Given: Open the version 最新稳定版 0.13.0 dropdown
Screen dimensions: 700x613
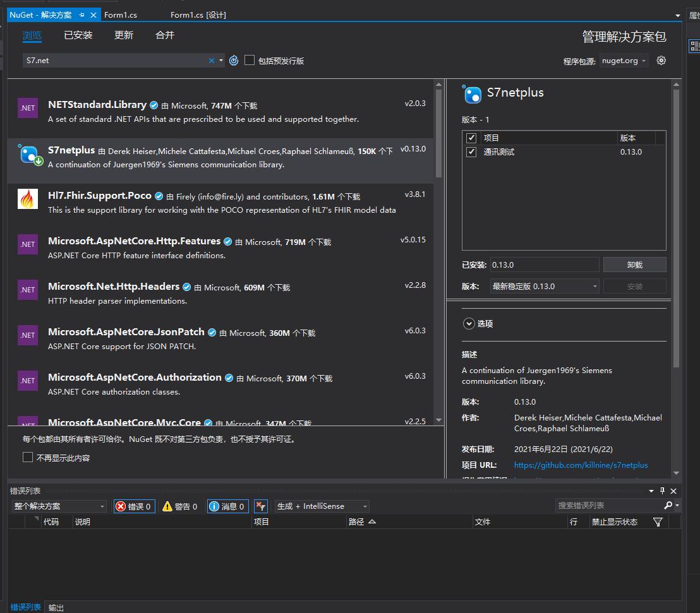Looking at the screenshot, I should [x=544, y=286].
